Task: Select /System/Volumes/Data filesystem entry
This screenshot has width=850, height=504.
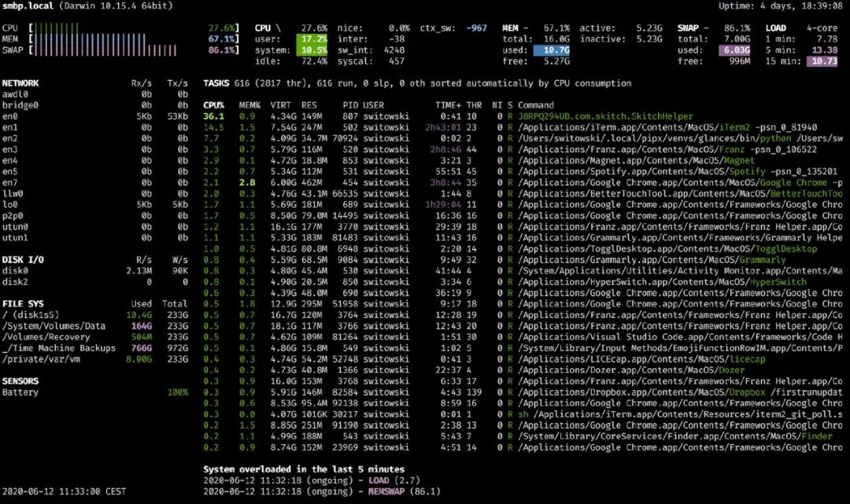Action: tap(95, 326)
